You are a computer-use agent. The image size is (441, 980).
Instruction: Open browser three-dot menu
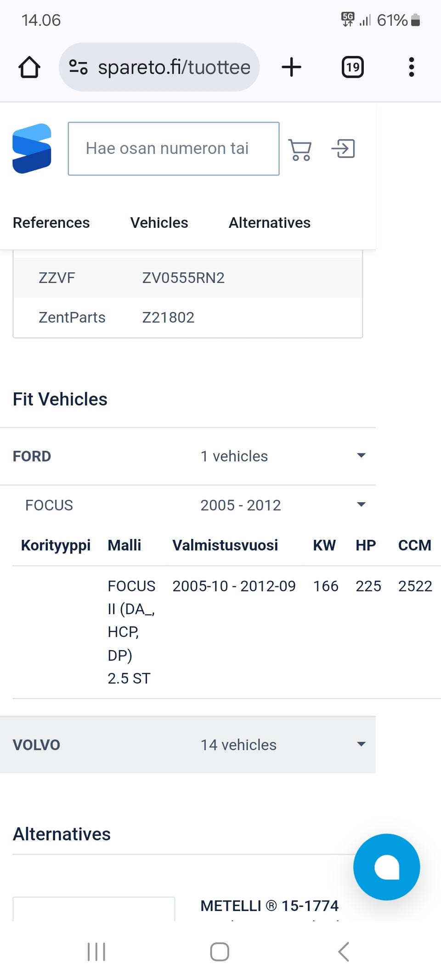[x=411, y=67]
